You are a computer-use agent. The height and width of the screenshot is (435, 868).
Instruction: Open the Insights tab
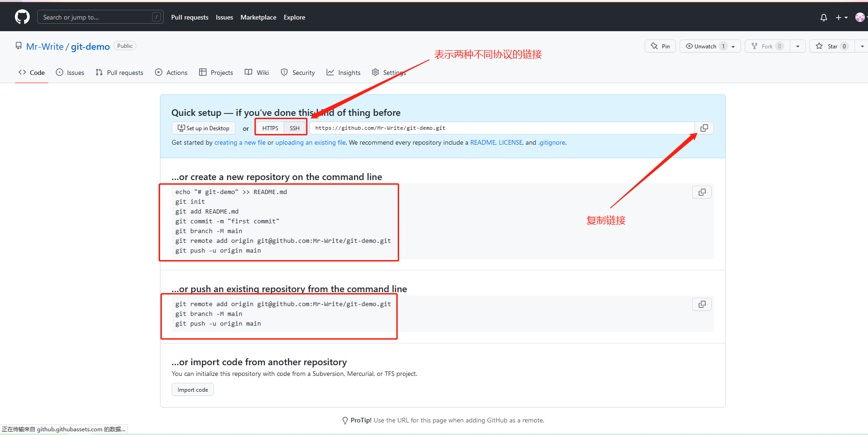click(x=343, y=73)
